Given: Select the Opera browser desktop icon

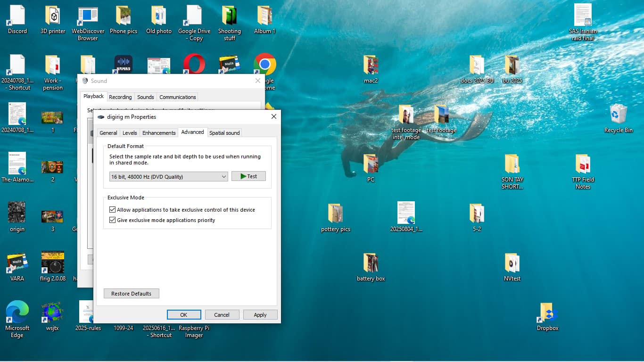Looking at the screenshot, I should click(194, 65).
